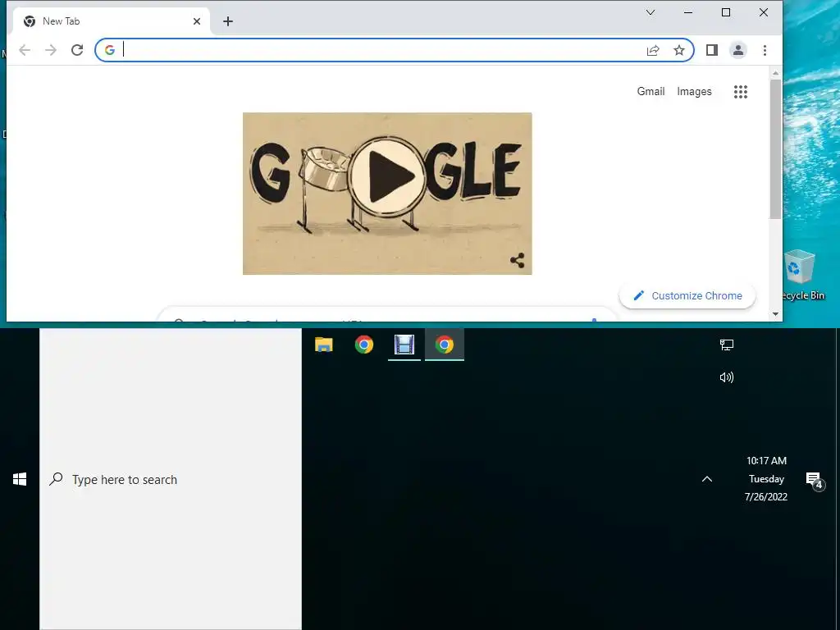Open the Chrome profile avatar menu
Viewport: 840px width, 630px height.
pyautogui.click(x=738, y=50)
